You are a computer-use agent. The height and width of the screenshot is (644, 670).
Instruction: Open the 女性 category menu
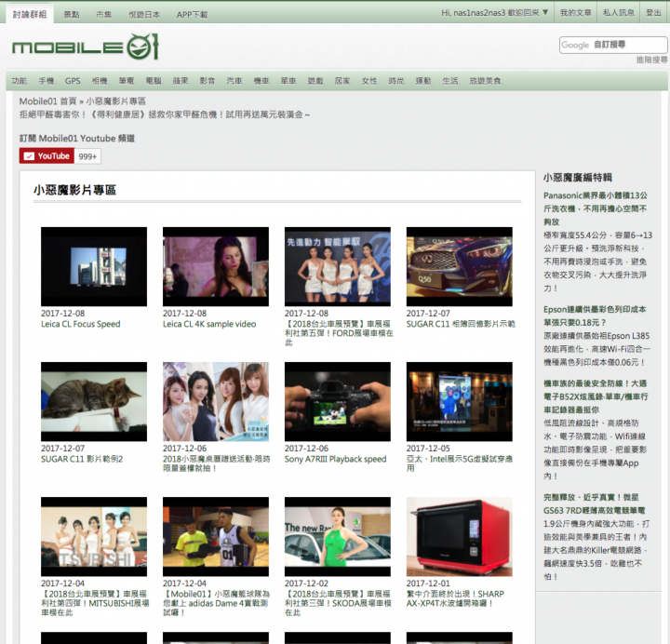(x=369, y=81)
